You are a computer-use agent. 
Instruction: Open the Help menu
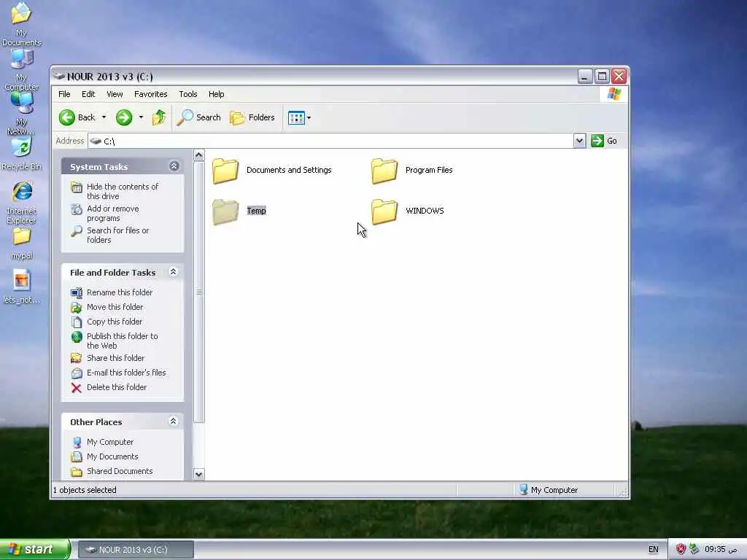pos(216,94)
